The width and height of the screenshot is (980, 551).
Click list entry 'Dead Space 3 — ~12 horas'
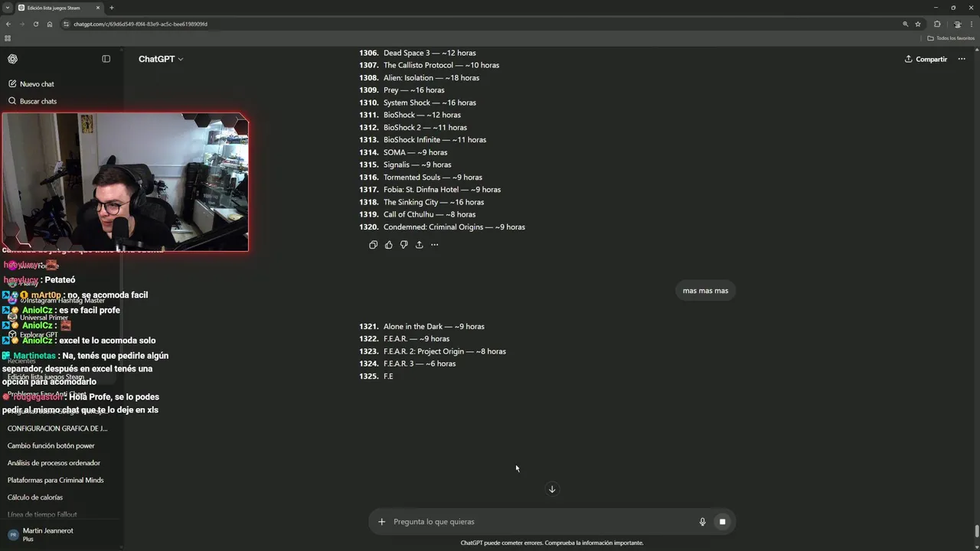pyautogui.click(x=430, y=53)
